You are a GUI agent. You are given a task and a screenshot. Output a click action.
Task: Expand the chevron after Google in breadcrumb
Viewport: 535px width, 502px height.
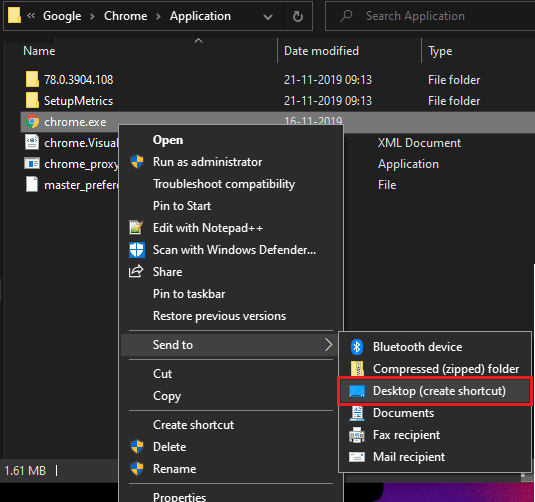pos(92,16)
